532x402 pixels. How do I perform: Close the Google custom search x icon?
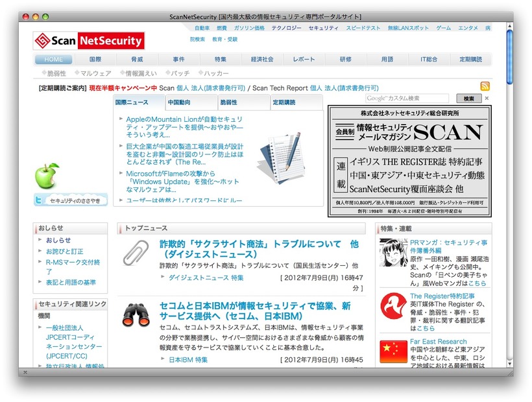pos(487,99)
